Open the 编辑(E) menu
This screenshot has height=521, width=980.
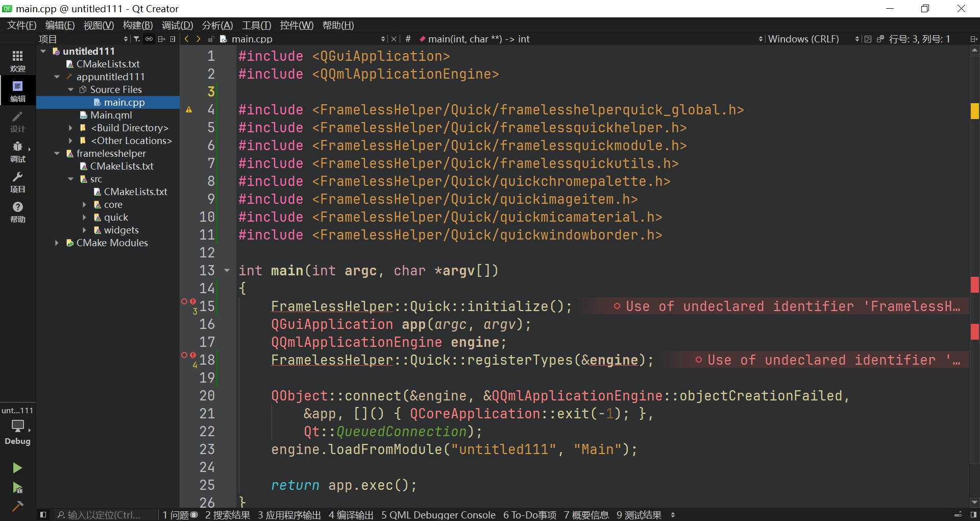click(60, 25)
